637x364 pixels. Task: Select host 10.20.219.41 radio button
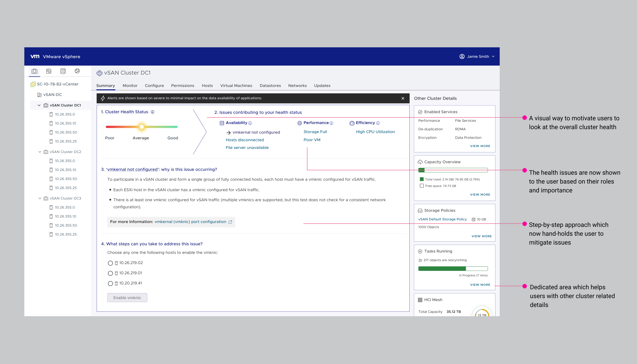point(110,284)
